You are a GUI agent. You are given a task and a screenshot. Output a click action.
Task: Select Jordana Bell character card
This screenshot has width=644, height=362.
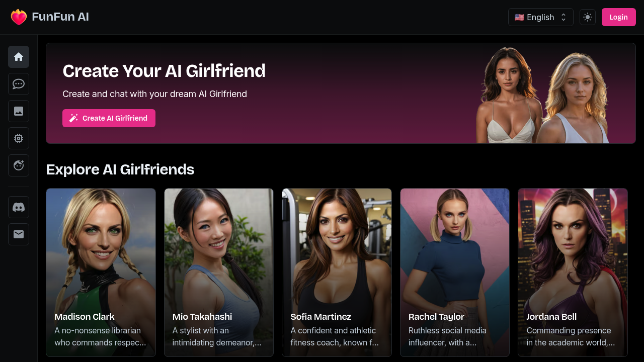[x=573, y=273]
